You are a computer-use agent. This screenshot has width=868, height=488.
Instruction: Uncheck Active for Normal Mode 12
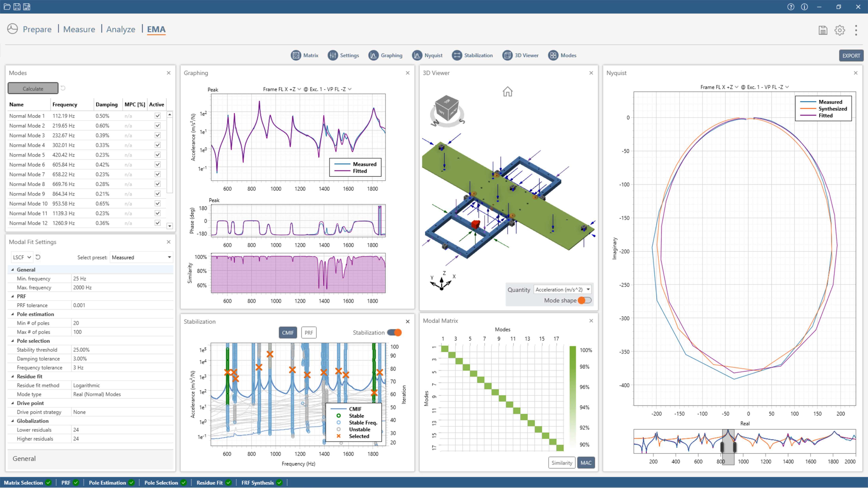(x=157, y=223)
